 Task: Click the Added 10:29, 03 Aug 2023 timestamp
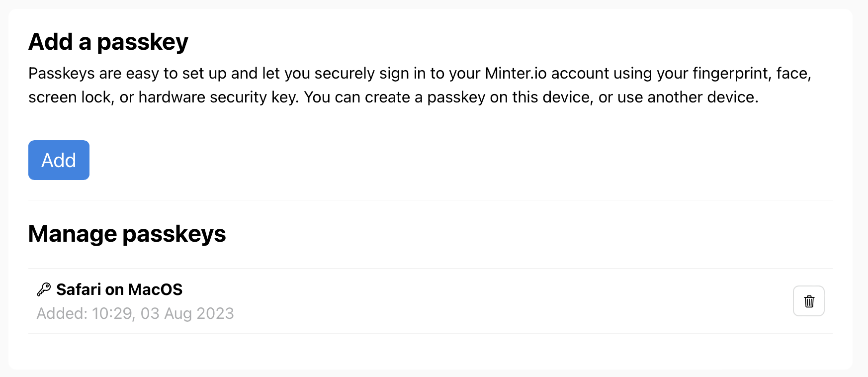135,313
